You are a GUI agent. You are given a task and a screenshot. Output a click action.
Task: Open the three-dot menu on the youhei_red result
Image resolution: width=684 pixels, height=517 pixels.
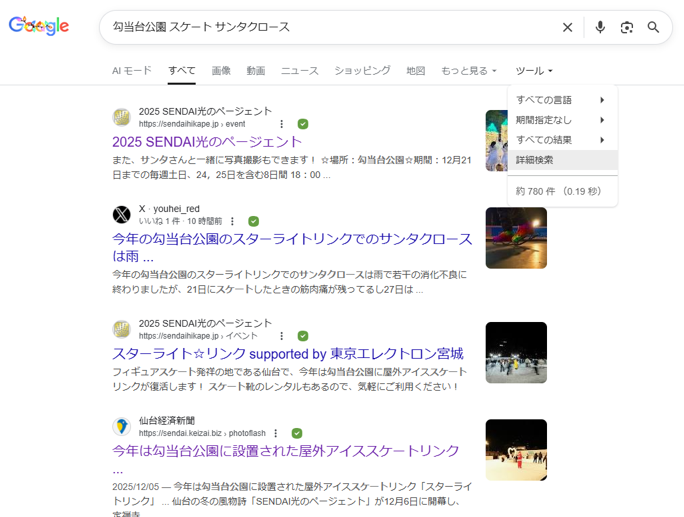point(232,222)
